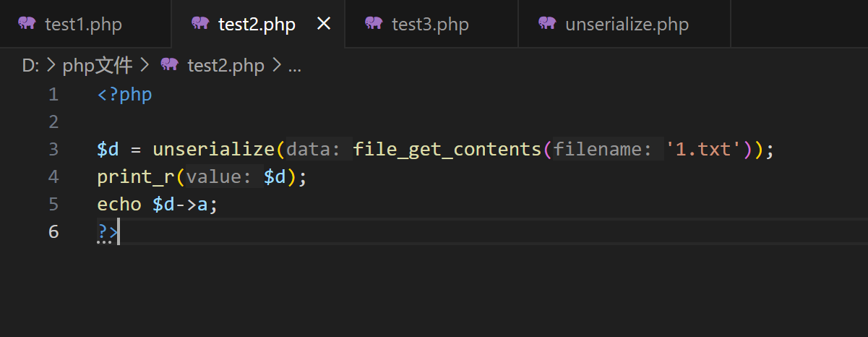Click line number 1 in the gutter
Viewport: 868px width, 337px height.
click(x=53, y=94)
